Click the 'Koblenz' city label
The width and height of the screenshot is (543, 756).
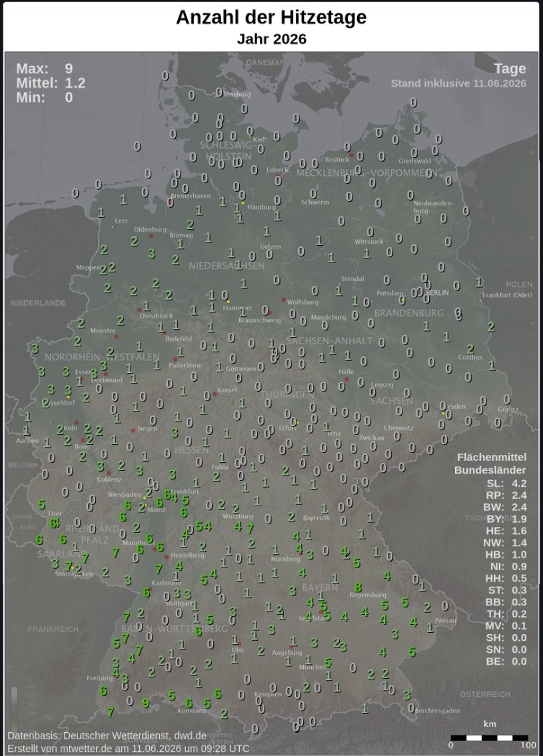109,480
